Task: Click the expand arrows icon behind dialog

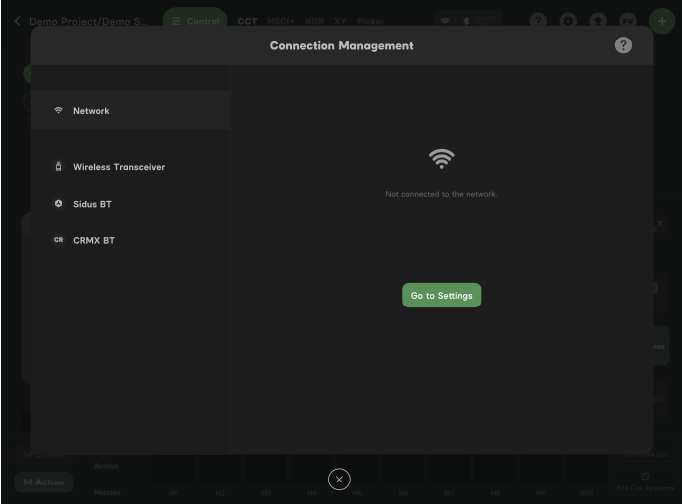Action: [x=658, y=226]
